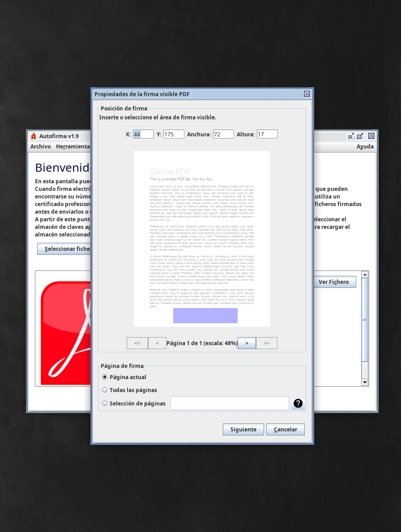Jump to first page with << button

coord(137,343)
